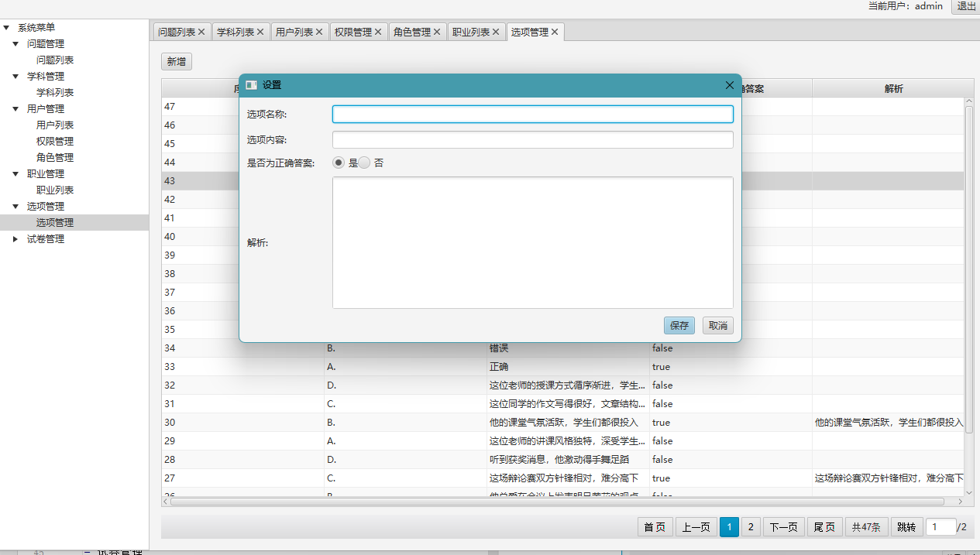
Task: Close the 问题列表 tab with its X icon
Action: [201, 32]
